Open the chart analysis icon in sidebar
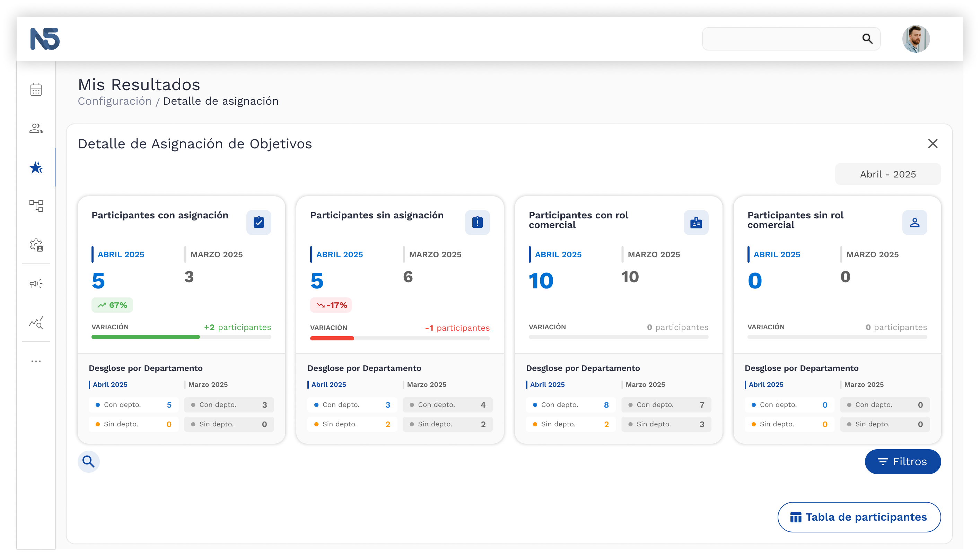Screen dimensions: 980x556 point(36,322)
